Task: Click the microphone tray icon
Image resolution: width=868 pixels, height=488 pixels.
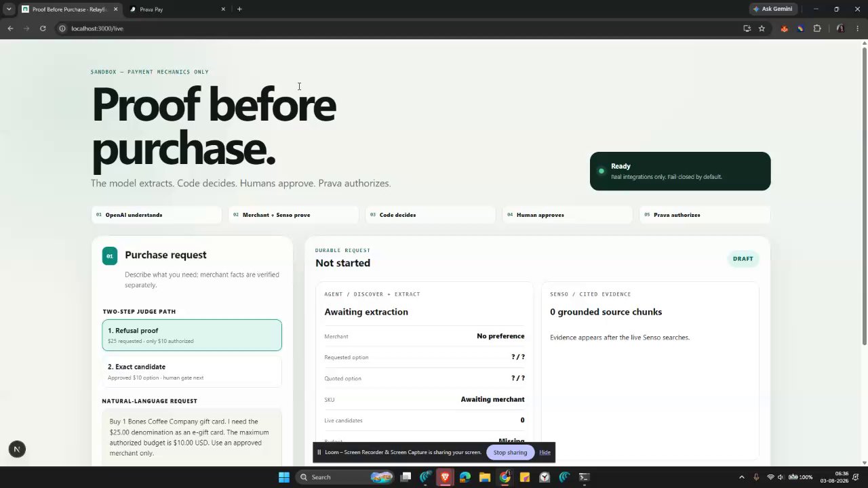Action: [x=756, y=477]
